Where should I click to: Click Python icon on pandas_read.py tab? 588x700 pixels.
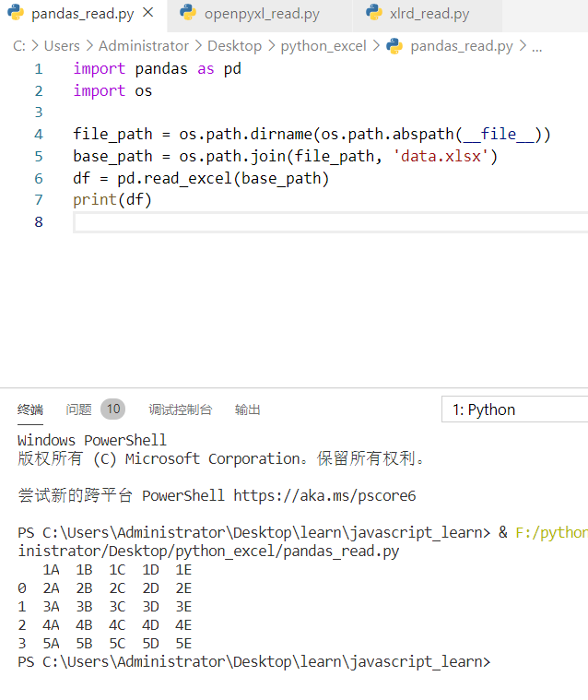pyautogui.click(x=16, y=13)
